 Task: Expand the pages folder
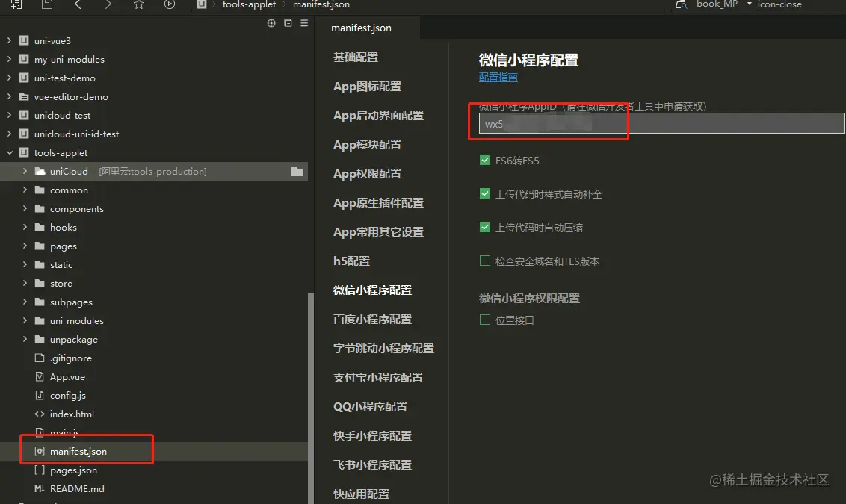[x=24, y=246]
